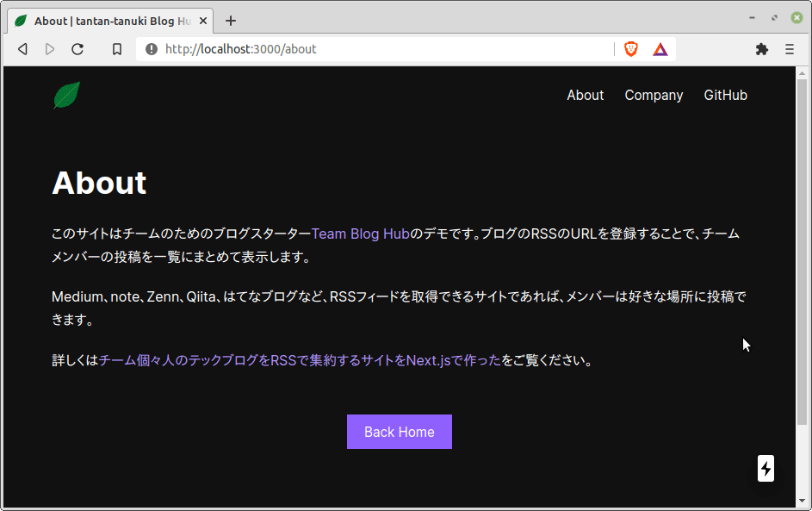Click the paragraph starting with Medium, note, Zenn
This screenshot has width=812, height=511.
399,308
